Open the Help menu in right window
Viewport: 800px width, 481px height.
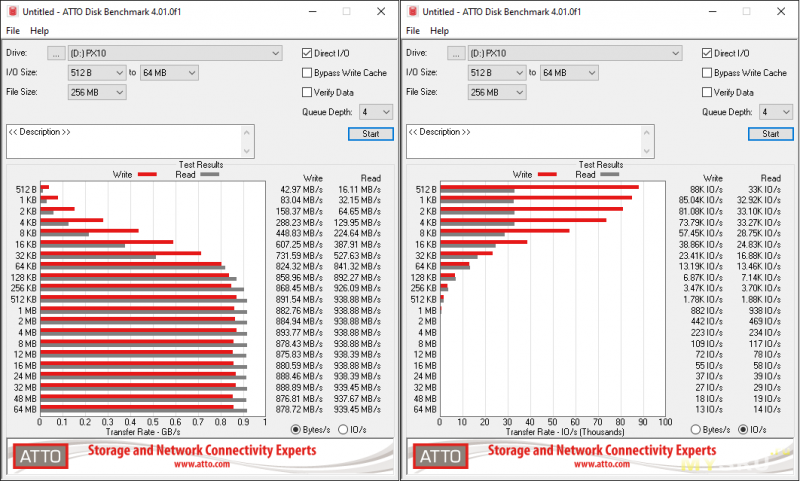tap(440, 31)
